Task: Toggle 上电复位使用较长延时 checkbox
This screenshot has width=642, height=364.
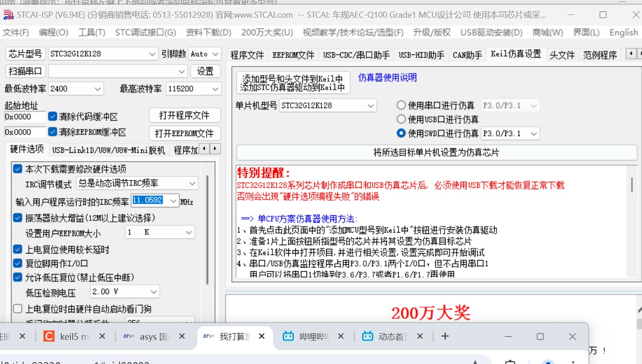Action: [x=18, y=249]
